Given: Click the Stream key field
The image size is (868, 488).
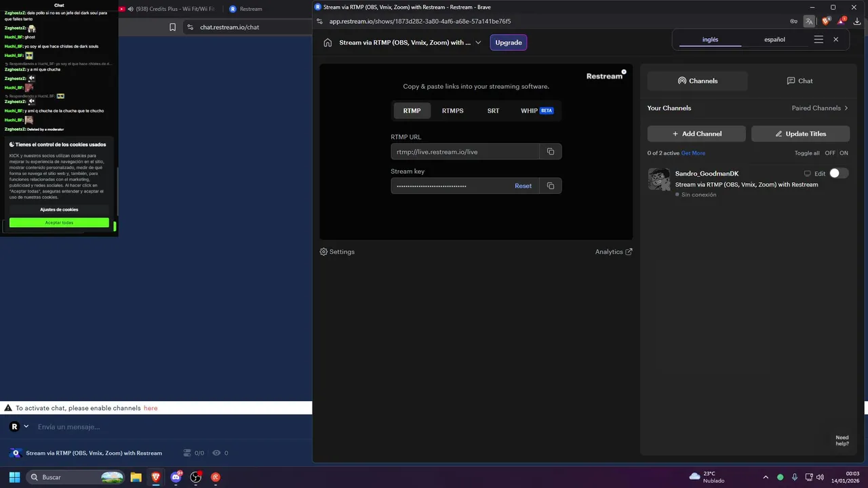Looking at the screenshot, I should (x=451, y=186).
